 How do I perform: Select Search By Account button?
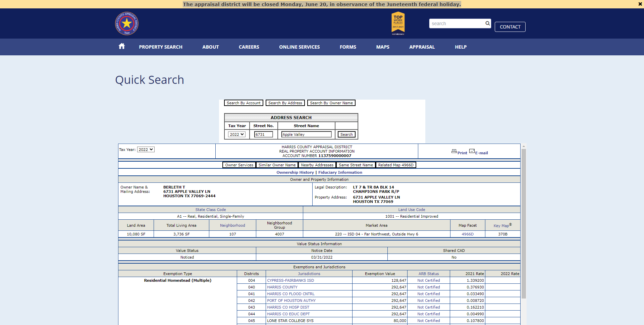[x=244, y=103]
